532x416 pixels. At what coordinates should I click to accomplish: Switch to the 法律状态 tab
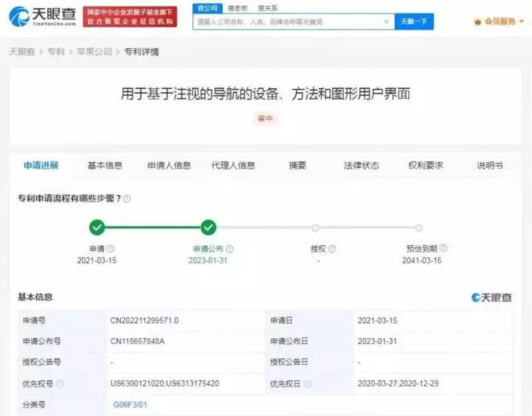[x=361, y=165]
